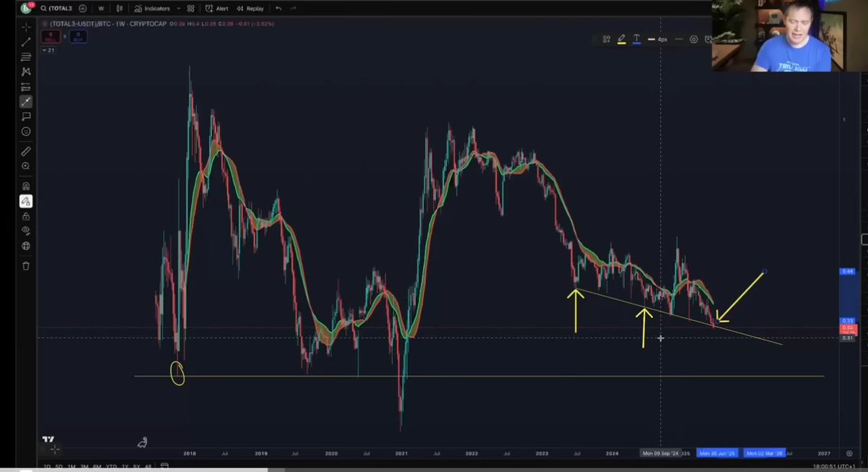Image resolution: width=868 pixels, height=472 pixels.
Task: Open drawing settings in floating toolbar
Action: coord(694,39)
